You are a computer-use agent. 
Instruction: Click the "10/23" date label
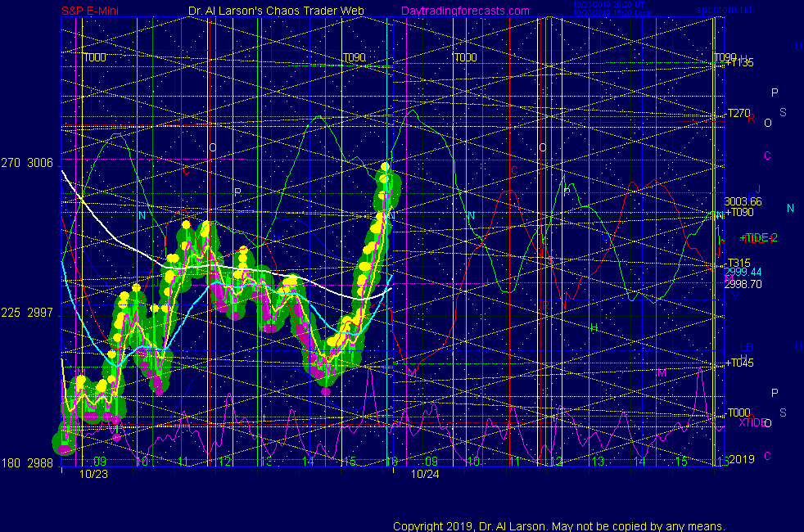(93, 474)
